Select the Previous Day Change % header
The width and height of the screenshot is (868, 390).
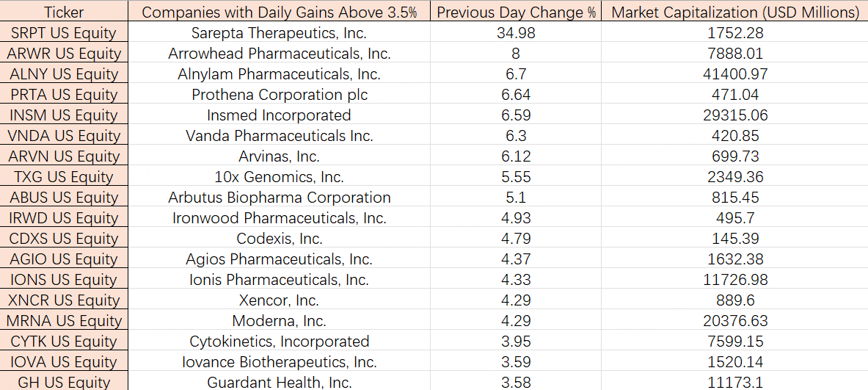tap(515, 12)
